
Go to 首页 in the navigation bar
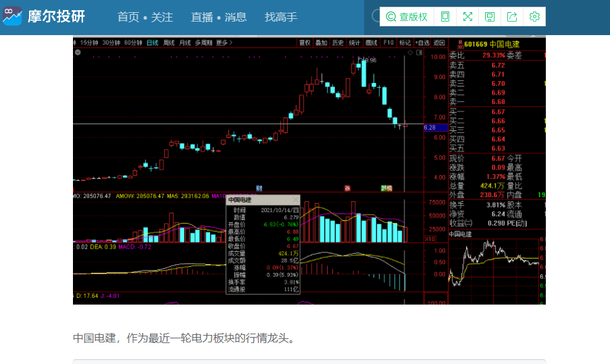pyautogui.click(x=128, y=17)
